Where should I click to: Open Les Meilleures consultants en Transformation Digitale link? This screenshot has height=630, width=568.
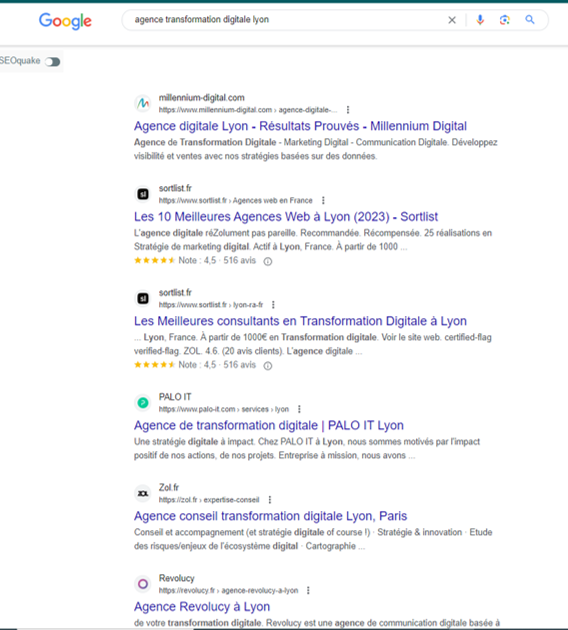300,321
